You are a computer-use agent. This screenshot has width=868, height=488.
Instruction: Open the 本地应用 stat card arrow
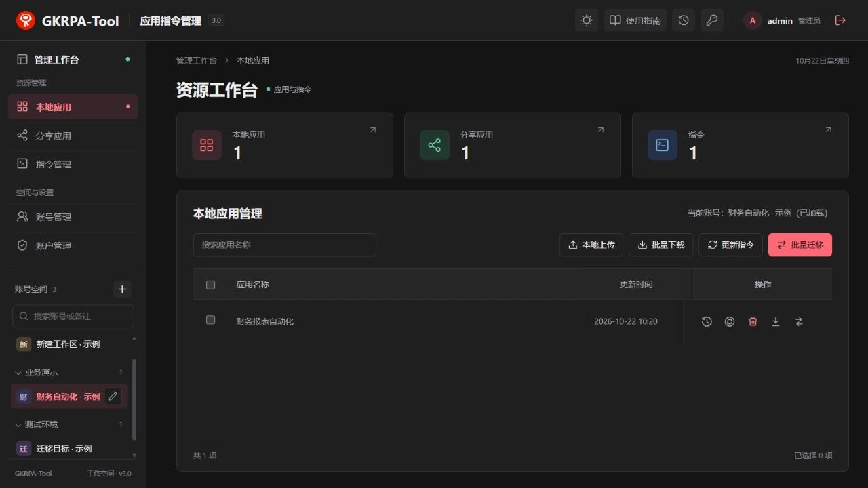pyautogui.click(x=372, y=130)
